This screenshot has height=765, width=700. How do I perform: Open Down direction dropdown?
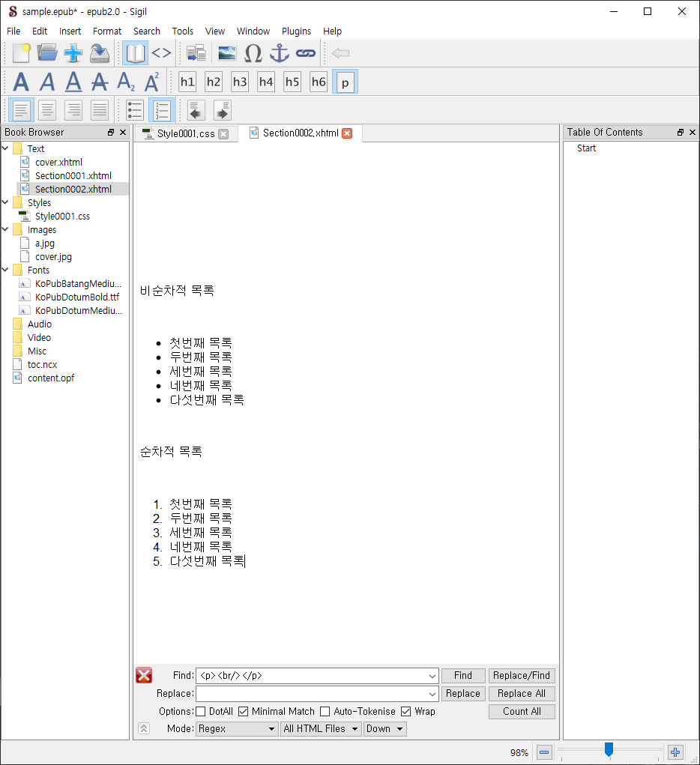click(384, 729)
